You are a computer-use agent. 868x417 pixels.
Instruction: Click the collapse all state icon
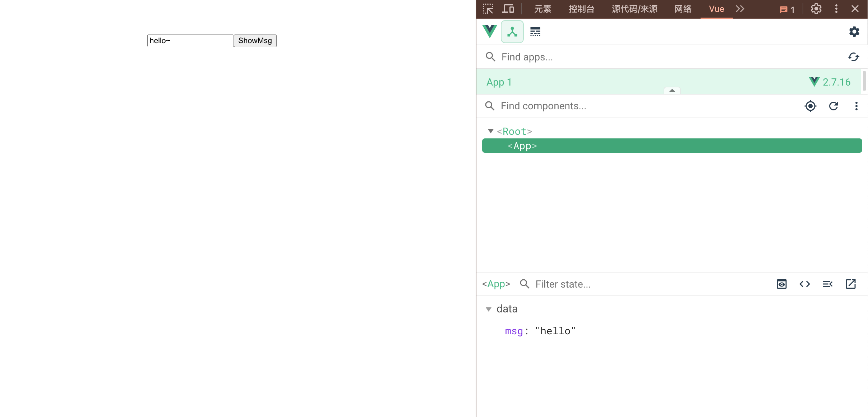827,284
